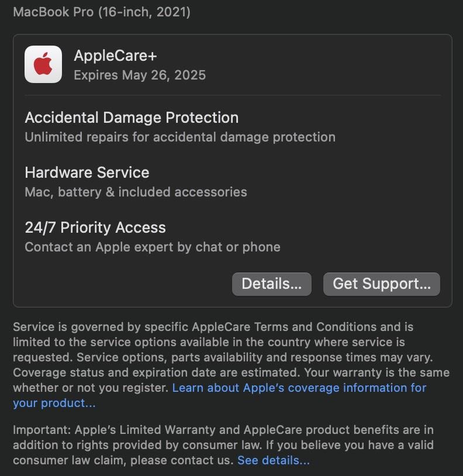Follow the See details... consumer law link
The height and width of the screenshot is (476, 463).
pos(273,460)
